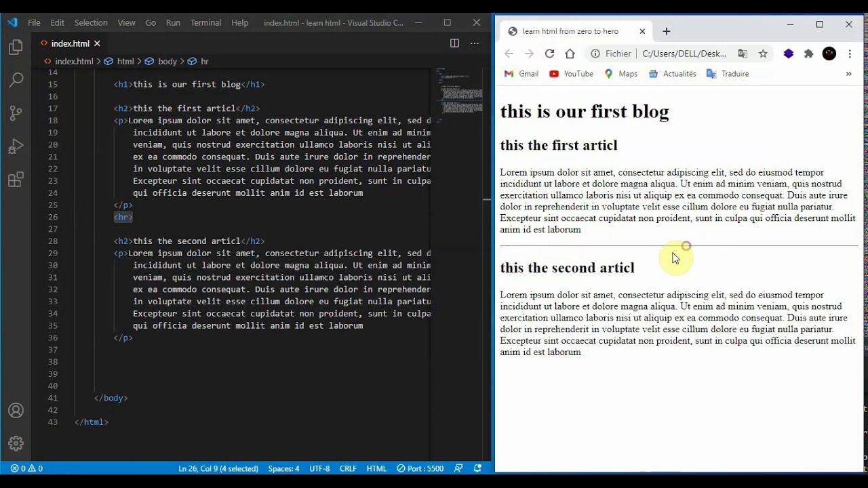
Task: Open the Chrome three-dot menu
Action: pyautogui.click(x=850, y=54)
